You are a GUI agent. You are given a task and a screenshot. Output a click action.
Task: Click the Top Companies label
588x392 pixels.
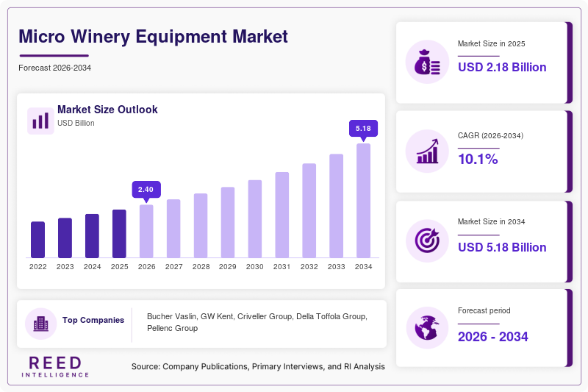(93, 320)
